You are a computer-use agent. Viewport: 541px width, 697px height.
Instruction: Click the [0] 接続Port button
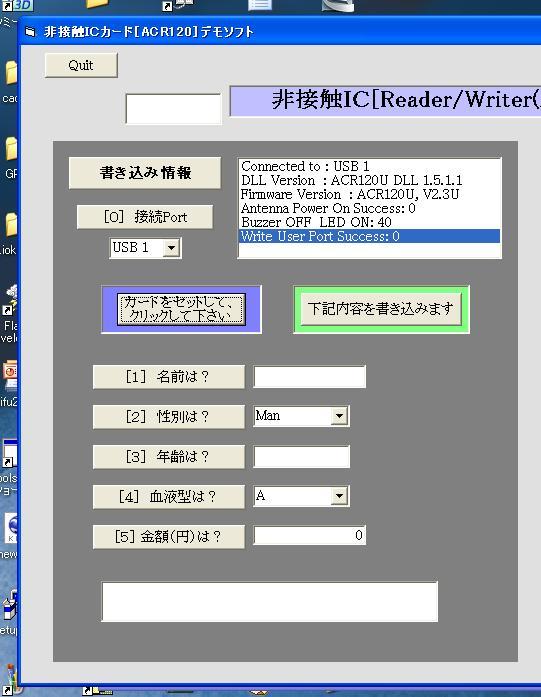point(145,217)
